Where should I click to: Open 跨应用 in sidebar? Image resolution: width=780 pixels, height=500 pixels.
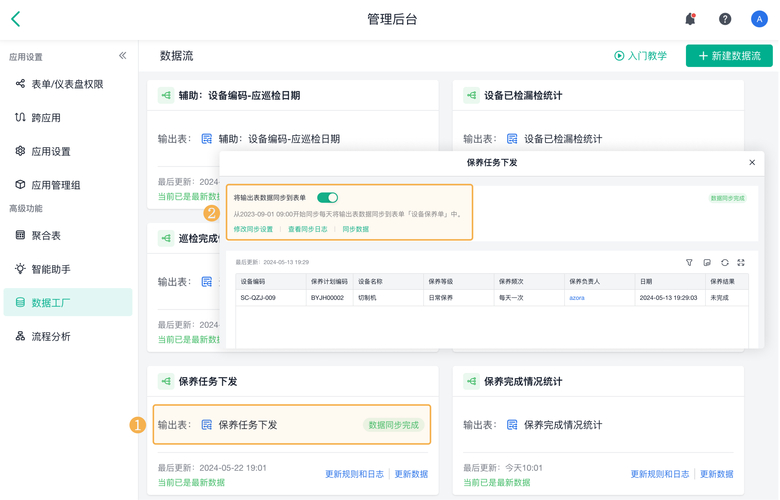(46, 118)
